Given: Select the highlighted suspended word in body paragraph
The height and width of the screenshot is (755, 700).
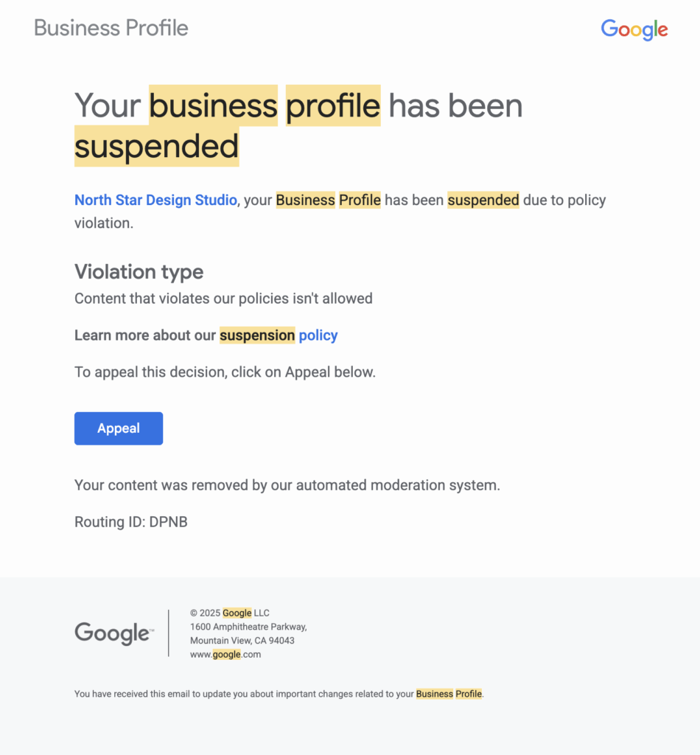Looking at the screenshot, I should (x=483, y=200).
